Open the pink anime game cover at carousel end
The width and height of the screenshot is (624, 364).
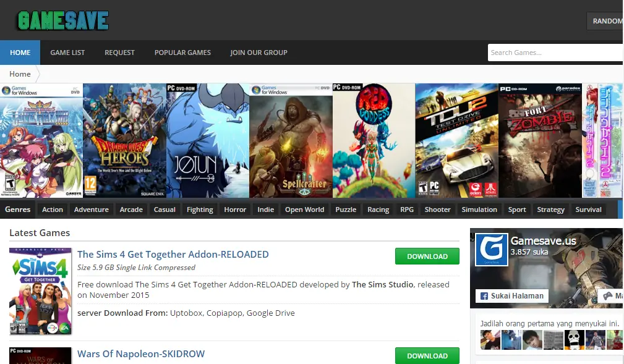point(602,140)
